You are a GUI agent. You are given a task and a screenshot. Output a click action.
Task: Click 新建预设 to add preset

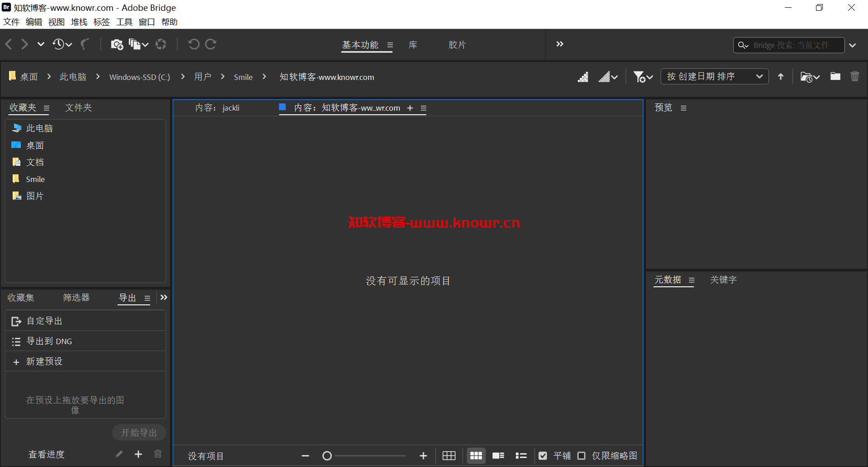click(x=85, y=361)
